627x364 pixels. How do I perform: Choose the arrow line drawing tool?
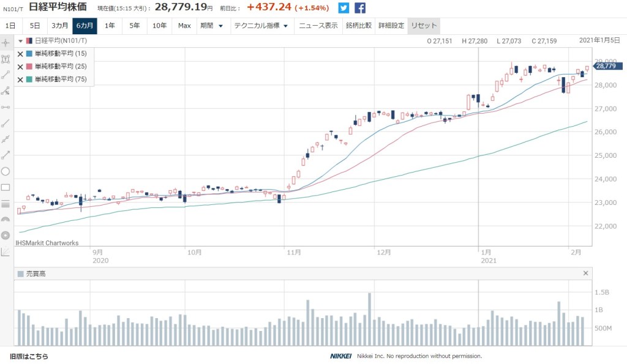(x=6, y=155)
